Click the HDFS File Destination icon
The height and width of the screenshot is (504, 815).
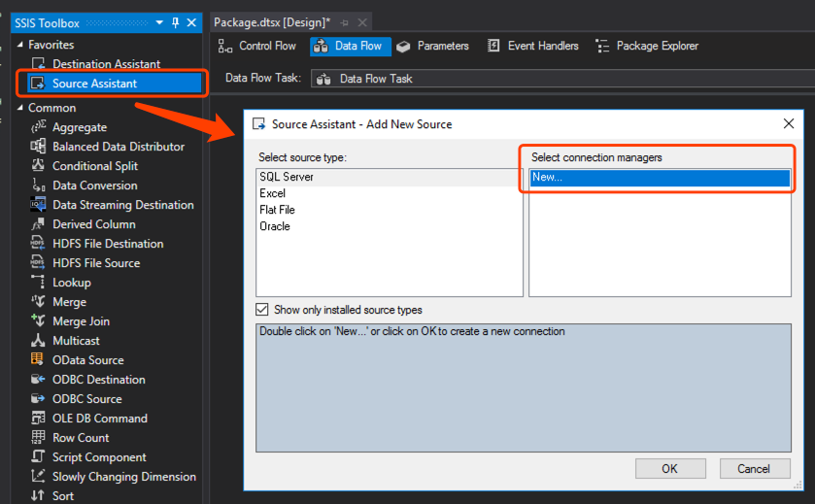[x=38, y=243]
